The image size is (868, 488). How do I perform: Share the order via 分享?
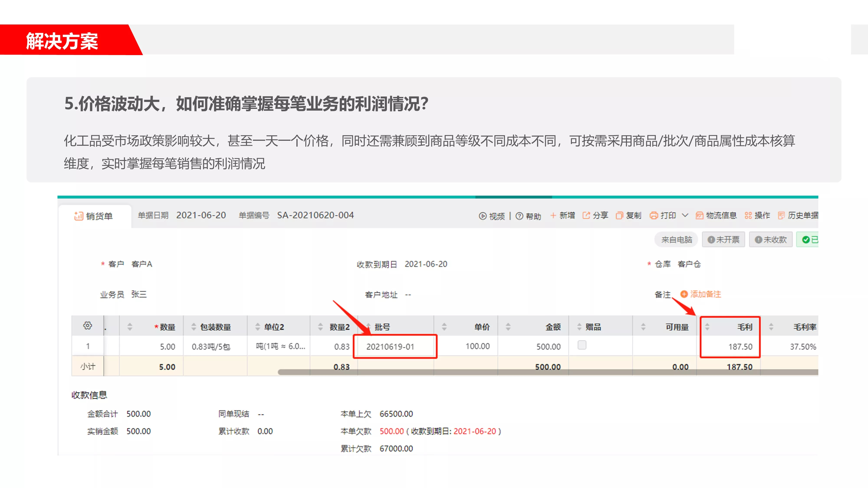pyautogui.click(x=595, y=215)
